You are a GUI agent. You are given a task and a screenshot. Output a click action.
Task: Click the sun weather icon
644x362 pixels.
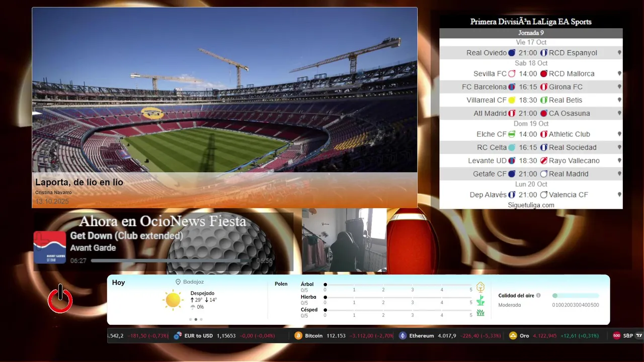(x=173, y=300)
